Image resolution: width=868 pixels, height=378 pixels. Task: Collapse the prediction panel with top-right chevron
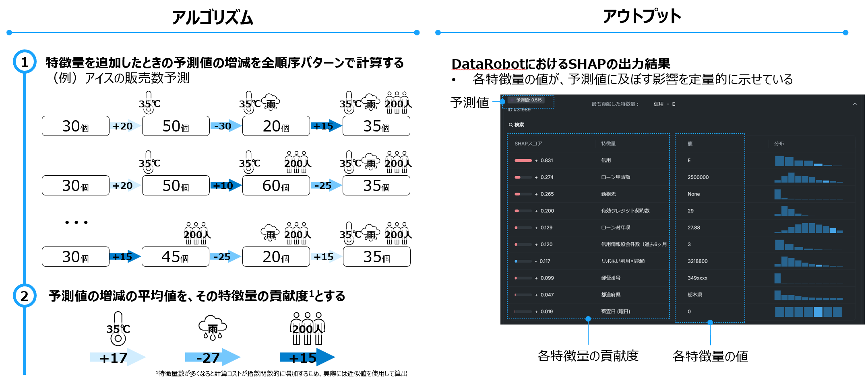tap(855, 104)
